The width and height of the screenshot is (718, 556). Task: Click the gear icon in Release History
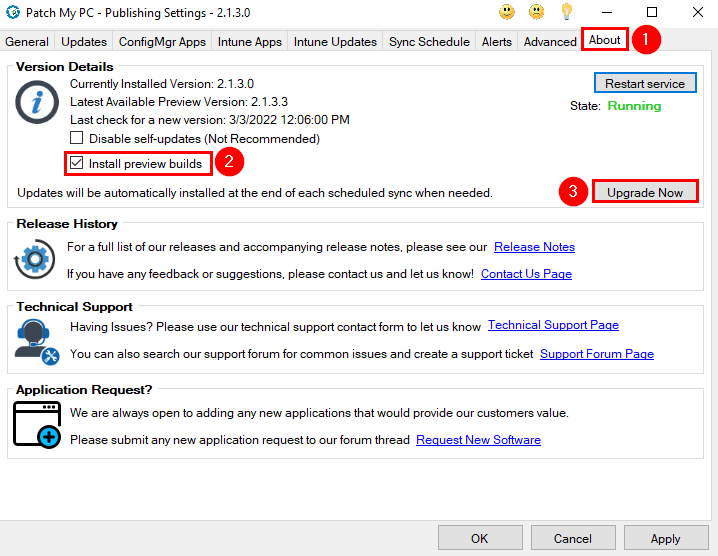point(34,259)
